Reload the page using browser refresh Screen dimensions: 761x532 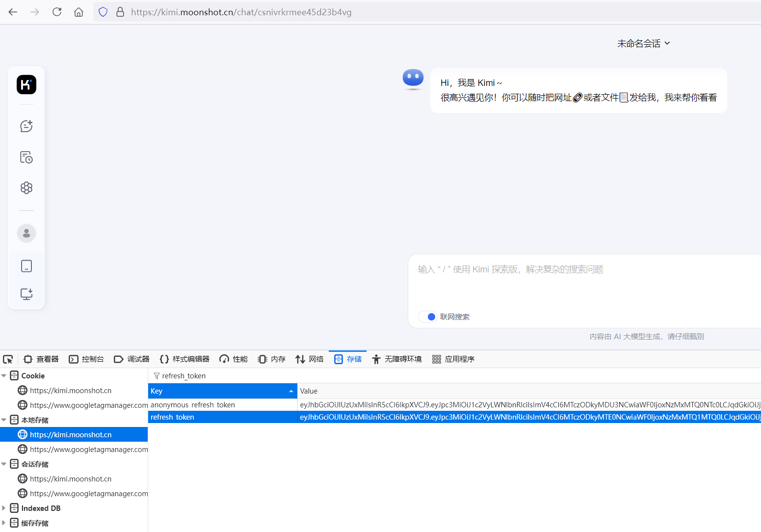pyautogui.click(x=57, y=12)
